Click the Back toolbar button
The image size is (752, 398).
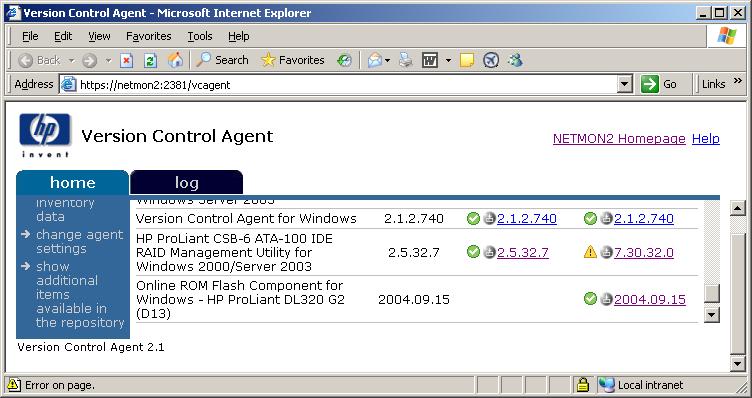point(39,60)
